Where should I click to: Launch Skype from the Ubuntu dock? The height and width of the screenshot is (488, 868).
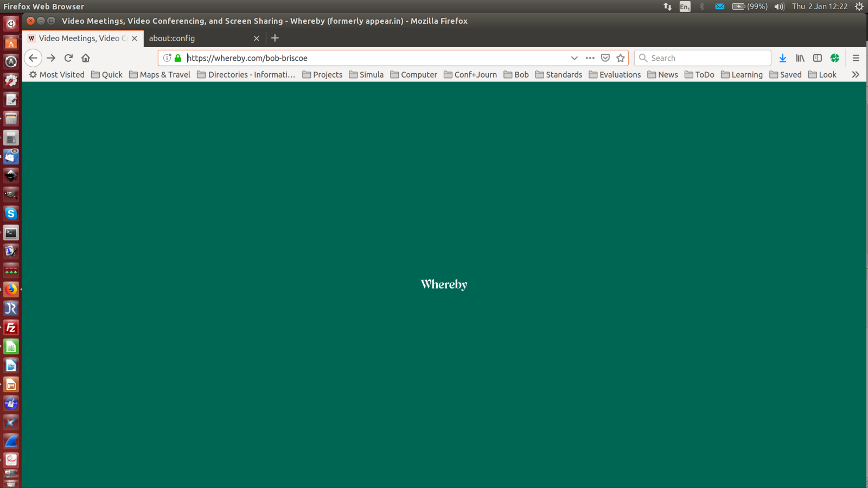(x=11, y=214)
